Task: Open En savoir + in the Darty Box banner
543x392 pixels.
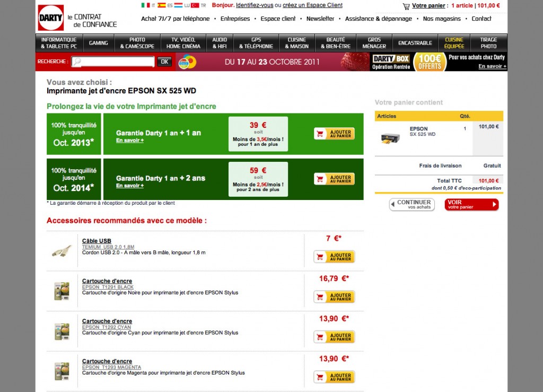Action: [493, 66]
